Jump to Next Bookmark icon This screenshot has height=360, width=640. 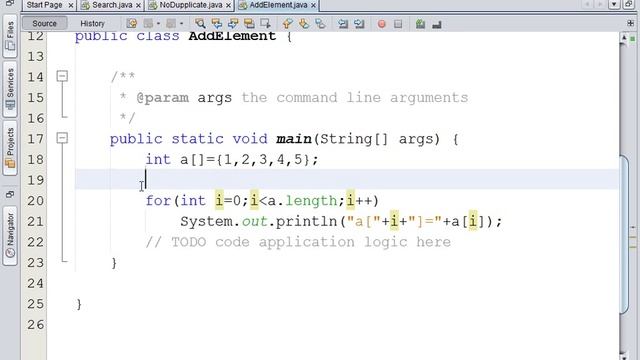point(304,24)
